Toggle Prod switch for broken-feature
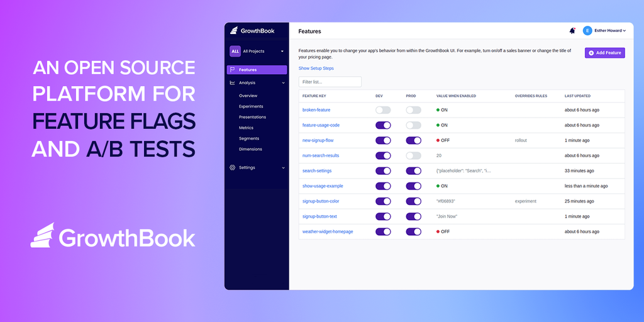The image size is (644, 322). click(414, 110)
